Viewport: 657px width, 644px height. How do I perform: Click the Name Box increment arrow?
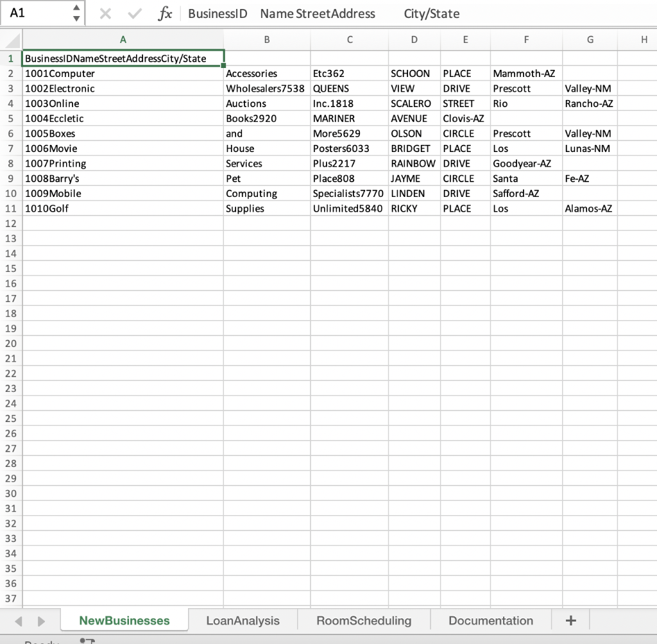point(76,8)
